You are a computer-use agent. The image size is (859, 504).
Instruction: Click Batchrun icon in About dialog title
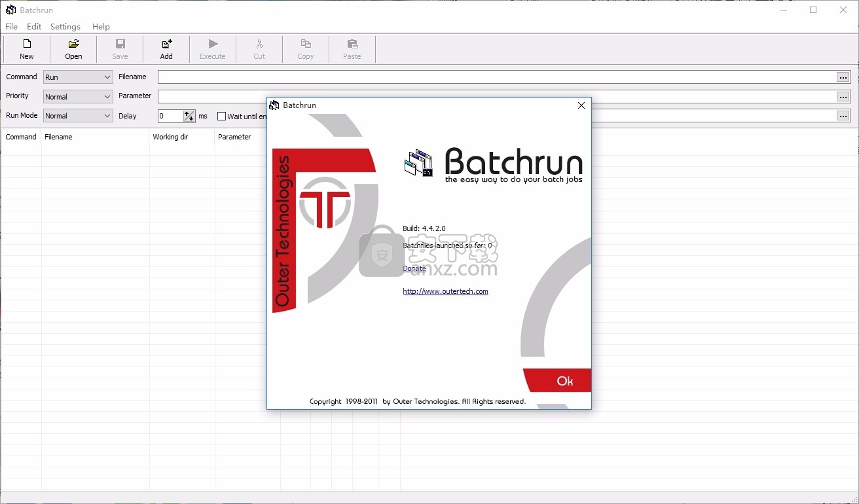(274, 105)
